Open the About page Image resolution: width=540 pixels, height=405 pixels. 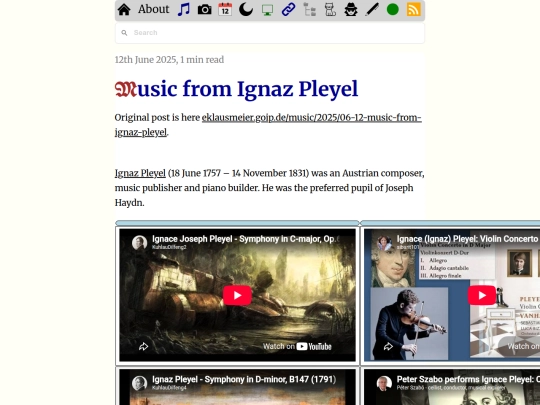pos(153,9)
